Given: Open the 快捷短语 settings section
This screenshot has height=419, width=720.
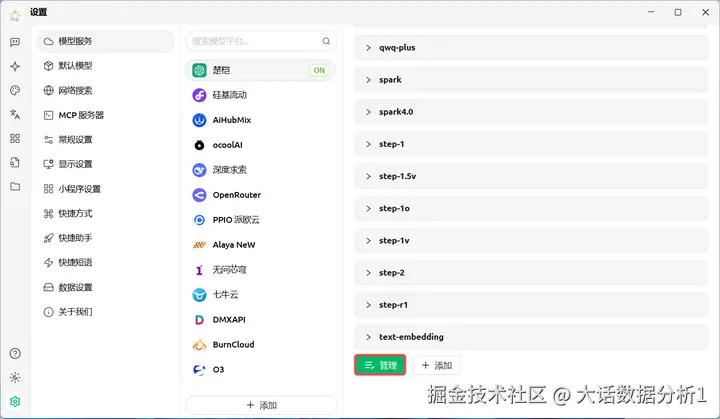Looking at the screenshot, I should (x=105, y=262).
